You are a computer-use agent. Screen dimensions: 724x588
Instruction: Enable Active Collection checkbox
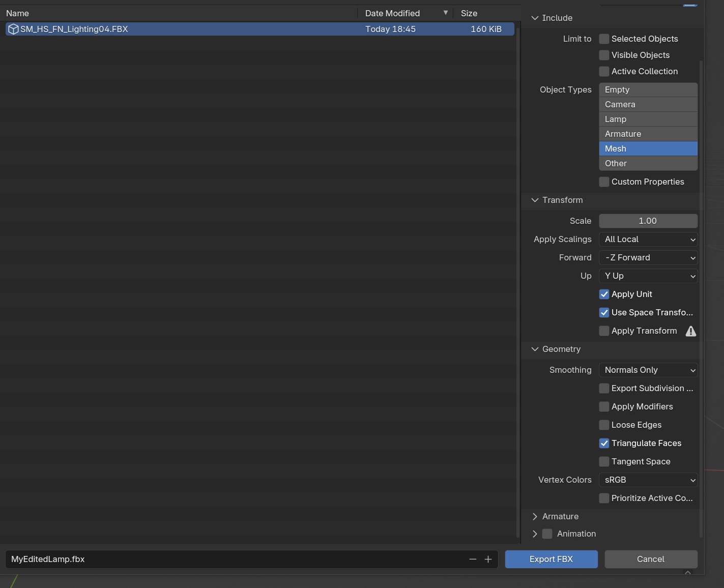pos(604,71)
